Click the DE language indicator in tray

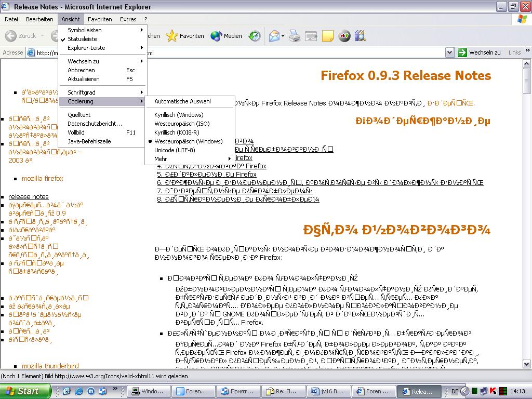point(455,392)
